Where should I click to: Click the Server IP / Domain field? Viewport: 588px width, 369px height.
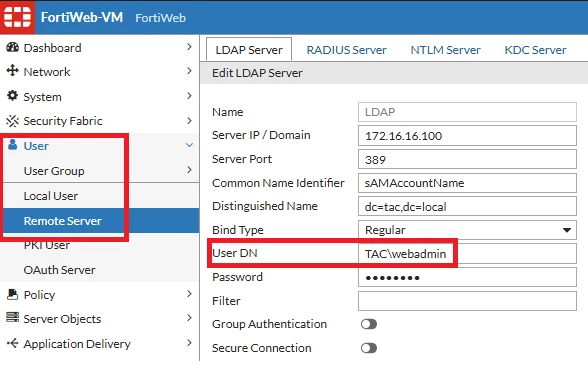click(x=467, y=135)
